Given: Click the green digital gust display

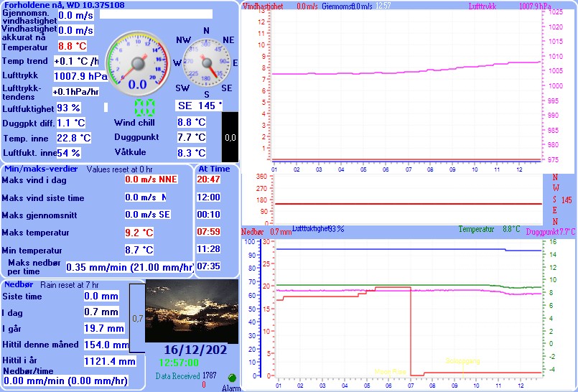Looking at the screenshot, I should 145,108.
